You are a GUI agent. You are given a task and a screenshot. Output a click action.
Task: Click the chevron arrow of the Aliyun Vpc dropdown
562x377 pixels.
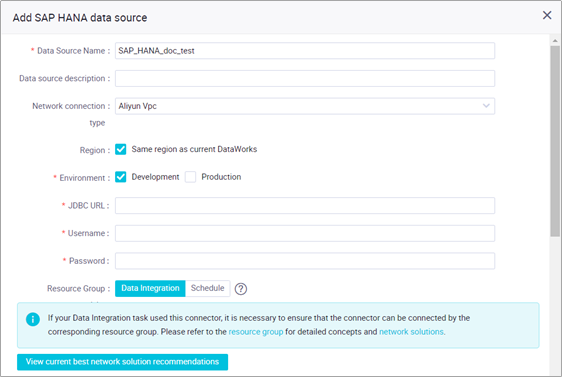click(486, 106)
